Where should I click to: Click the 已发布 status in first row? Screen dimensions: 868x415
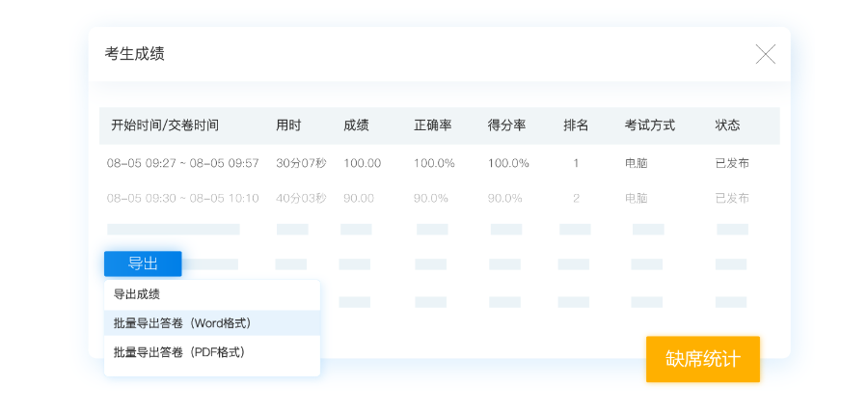pos(732,163)
